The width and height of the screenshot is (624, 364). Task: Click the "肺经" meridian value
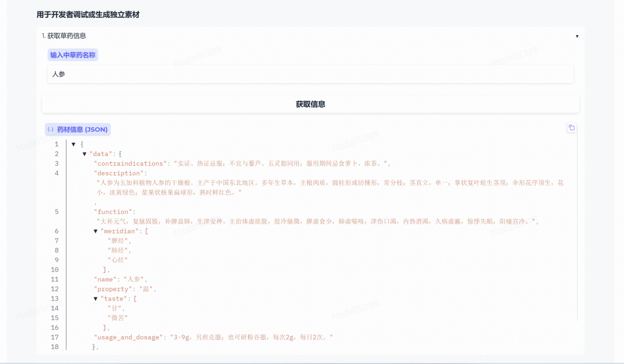pyautogui.click(x=118, y=250)
